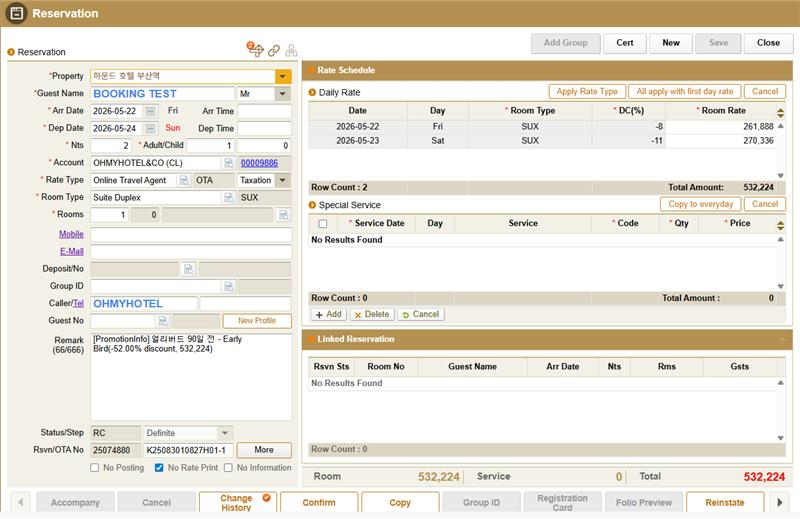
Task: Select the Folio Preview tab
Action: [644, 503]
